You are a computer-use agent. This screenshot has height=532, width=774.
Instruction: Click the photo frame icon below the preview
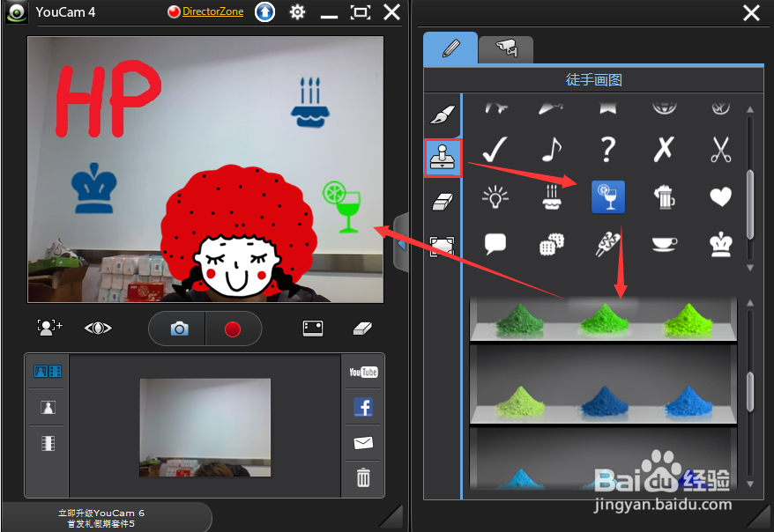tap(313, 329)
